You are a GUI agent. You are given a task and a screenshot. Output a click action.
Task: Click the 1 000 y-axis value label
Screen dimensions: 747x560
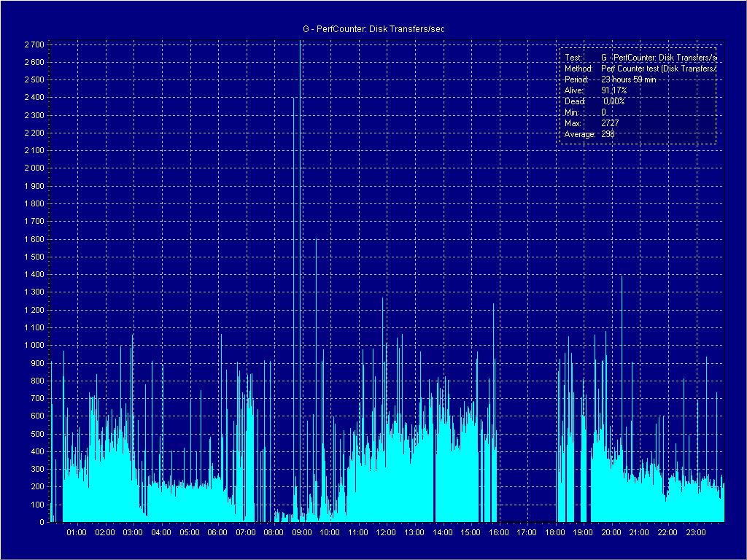coord(34,345)
